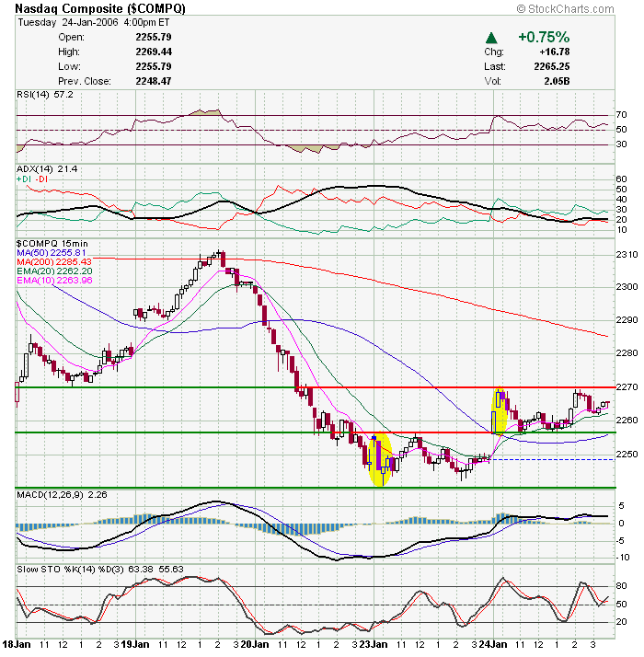Click the 60 level on the ADX axis

coord(621,179)
